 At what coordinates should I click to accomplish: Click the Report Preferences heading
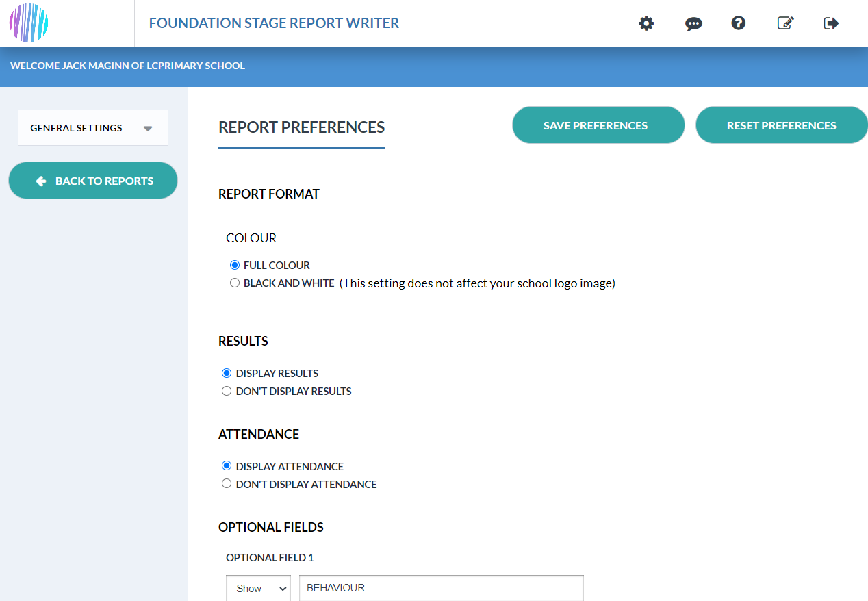click(x=301, y=127)
